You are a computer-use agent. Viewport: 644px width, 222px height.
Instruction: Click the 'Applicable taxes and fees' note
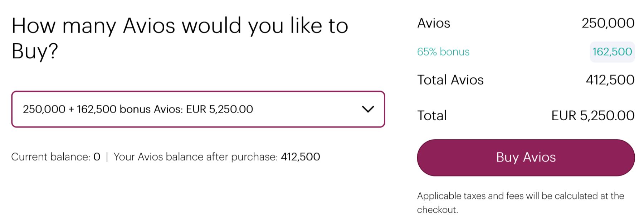pos(520,196)
